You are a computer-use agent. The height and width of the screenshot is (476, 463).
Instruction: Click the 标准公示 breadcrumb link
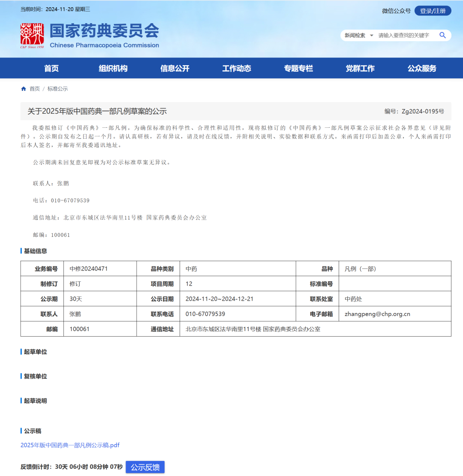[x=57, y=88]
